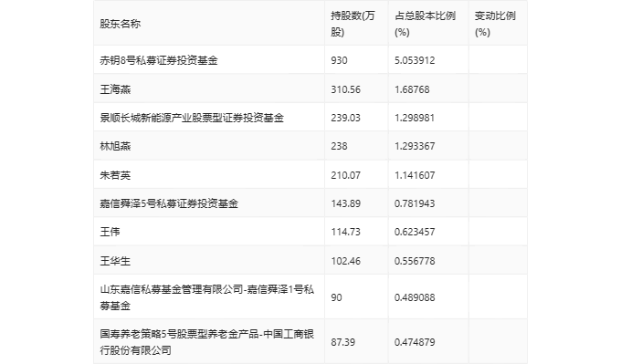Select the 930 shares value
This screenshot has width=621, height=364.
(x=339, y=60)
